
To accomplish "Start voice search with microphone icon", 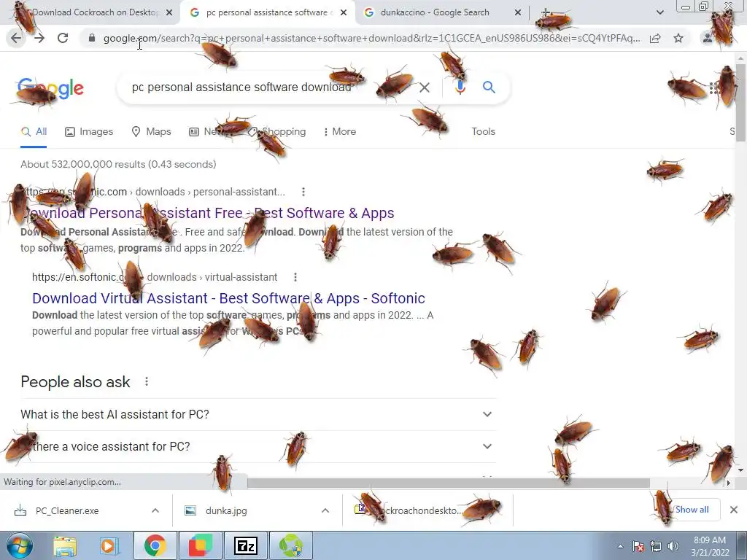I will click(460, 87).
